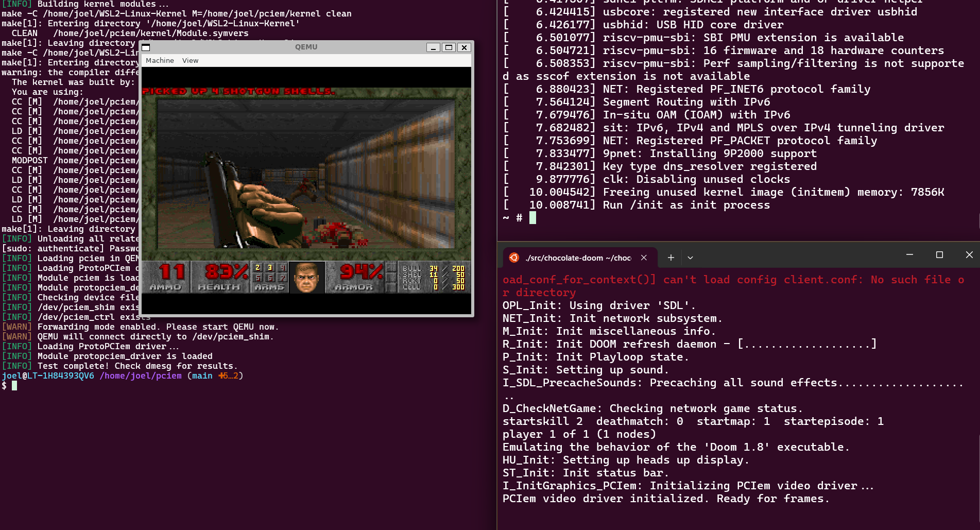Maximize the chocolate-doom terminal window
Viewport: 980px width, 530px height.
[939, 254]
